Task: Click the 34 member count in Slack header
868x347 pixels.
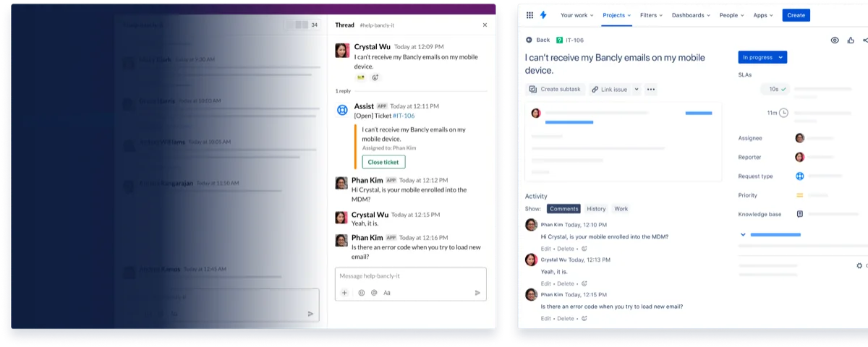Action: click(x=314, y=25)
